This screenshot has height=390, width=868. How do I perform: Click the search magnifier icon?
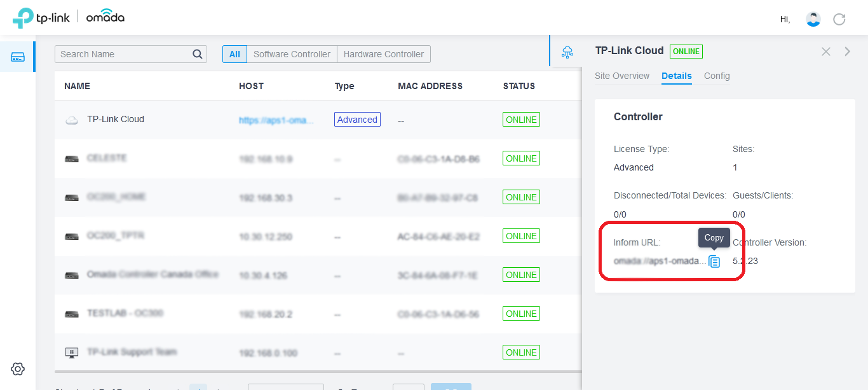(198, 54)
